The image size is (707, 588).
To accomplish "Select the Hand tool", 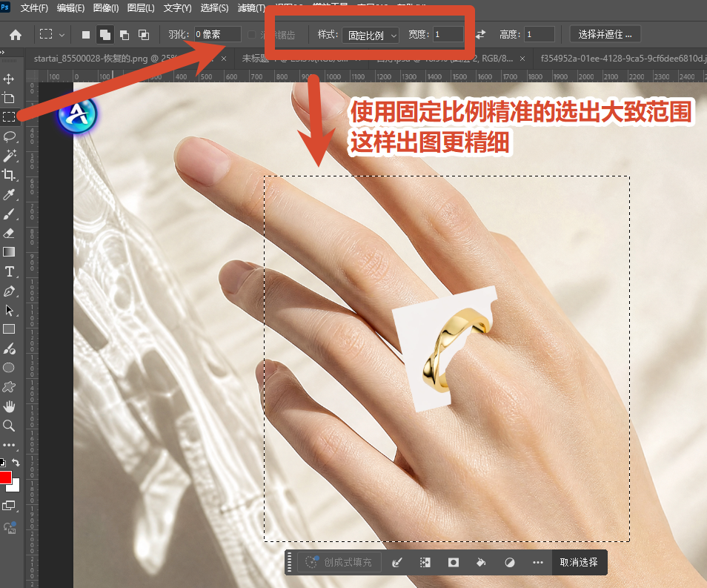I will (x=9, y=406).
